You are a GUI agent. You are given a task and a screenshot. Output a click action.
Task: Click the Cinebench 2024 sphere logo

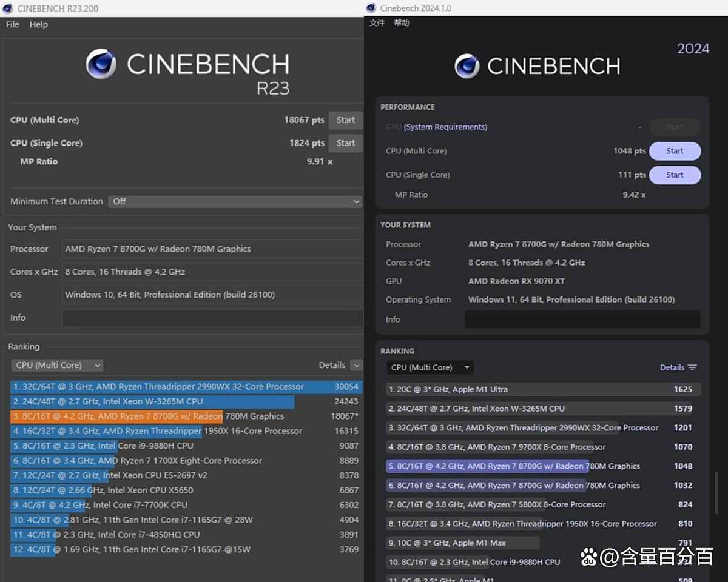point(467,66)
